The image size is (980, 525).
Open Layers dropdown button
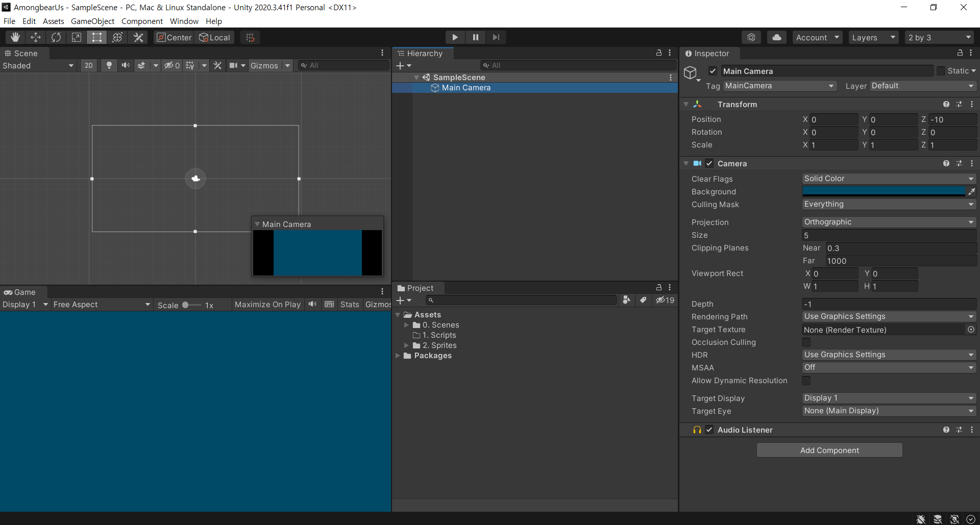(873, 37)
